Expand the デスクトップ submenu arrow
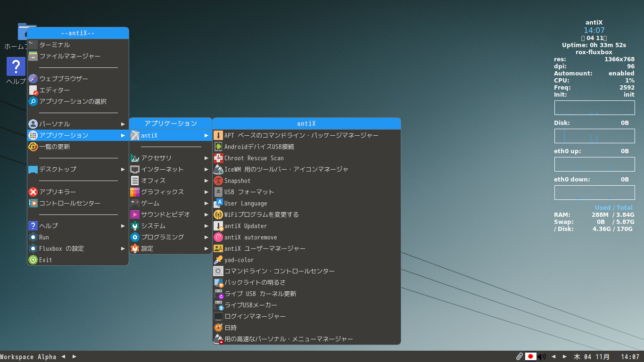The image size is (644, 362). coord(123,169)
